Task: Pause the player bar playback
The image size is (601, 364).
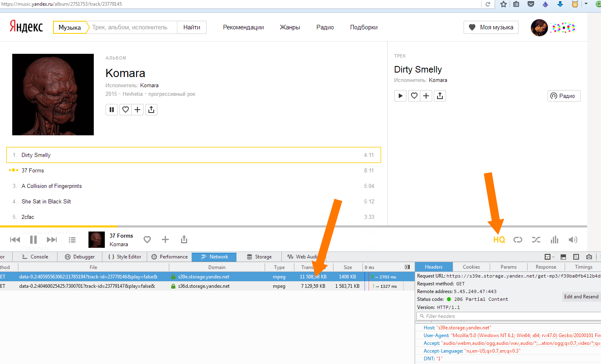Action: tap(33, 240)
